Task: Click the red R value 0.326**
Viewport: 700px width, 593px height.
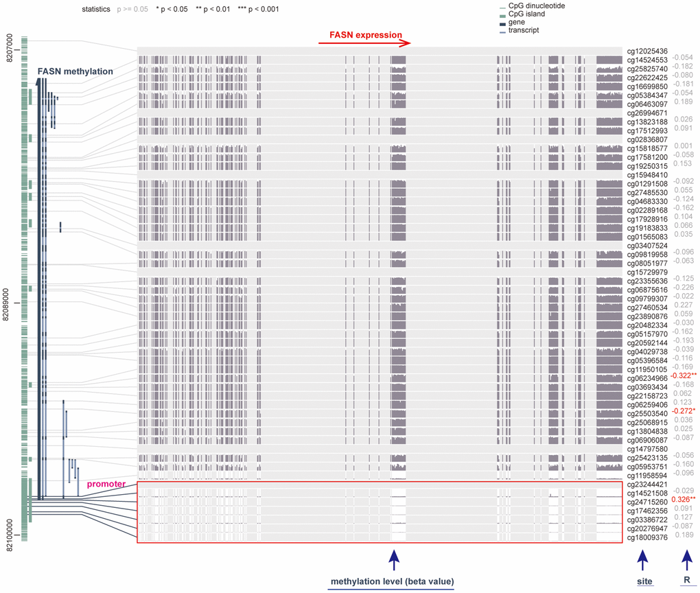Action: [684, 500]
